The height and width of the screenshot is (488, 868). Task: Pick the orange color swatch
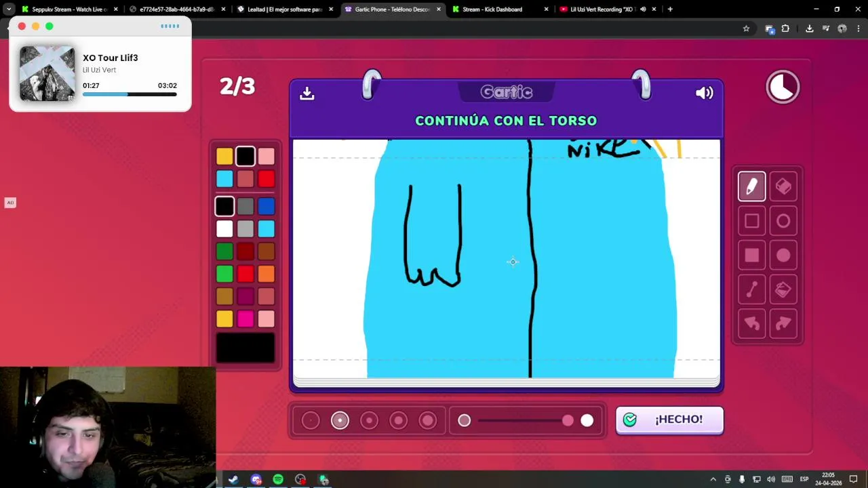coord(266,274)
